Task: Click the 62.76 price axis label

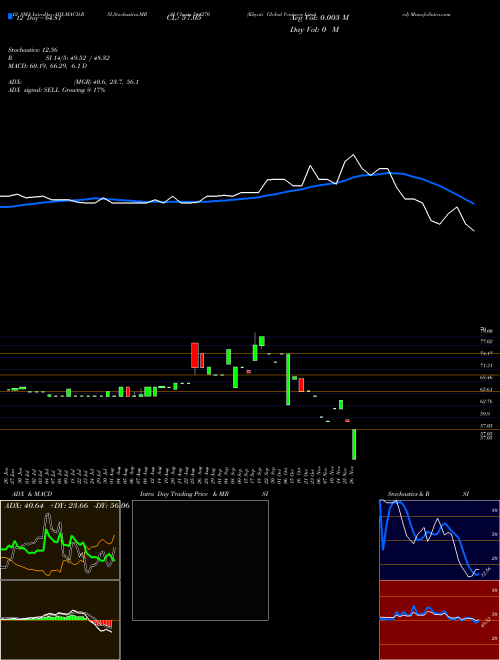Action: (x=486, y=402)
